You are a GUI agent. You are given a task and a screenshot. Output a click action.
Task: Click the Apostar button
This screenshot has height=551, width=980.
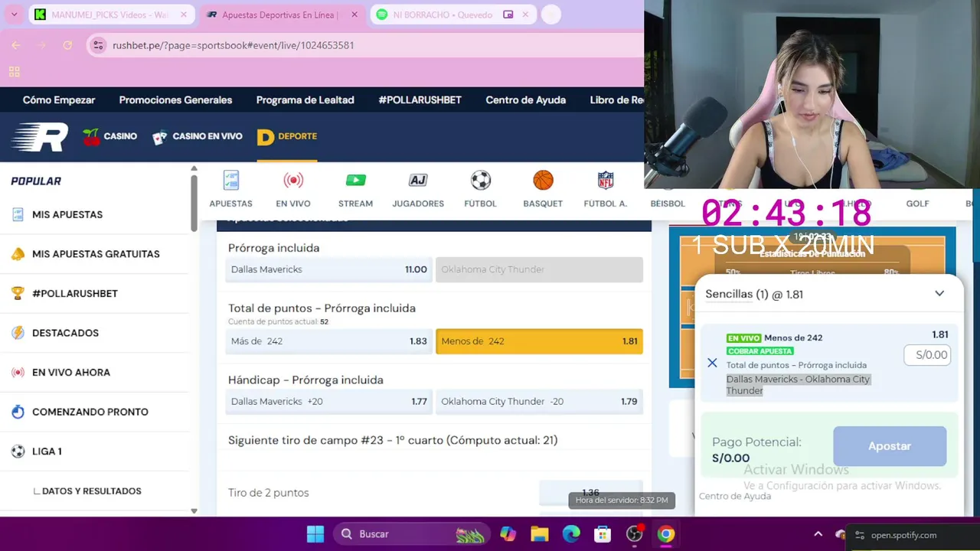[890, 446]
